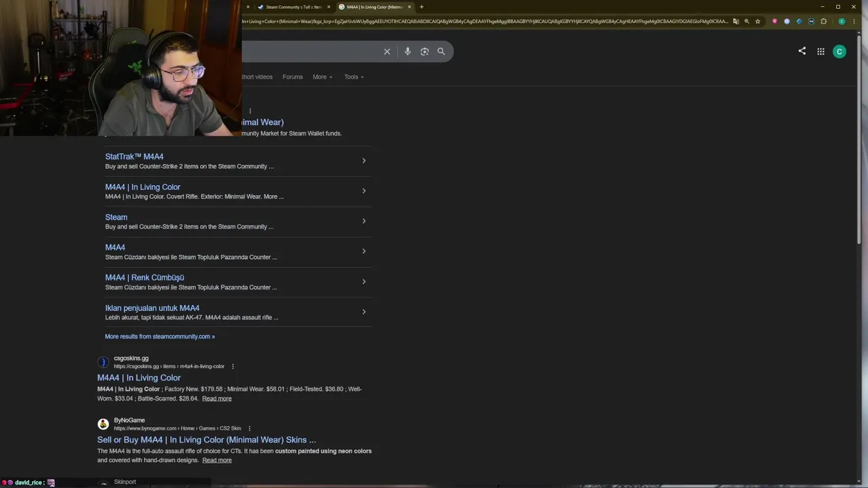The height and width of the screenshot is (488, 868).
Task: Clear the Google search box text
Action: 387,52
